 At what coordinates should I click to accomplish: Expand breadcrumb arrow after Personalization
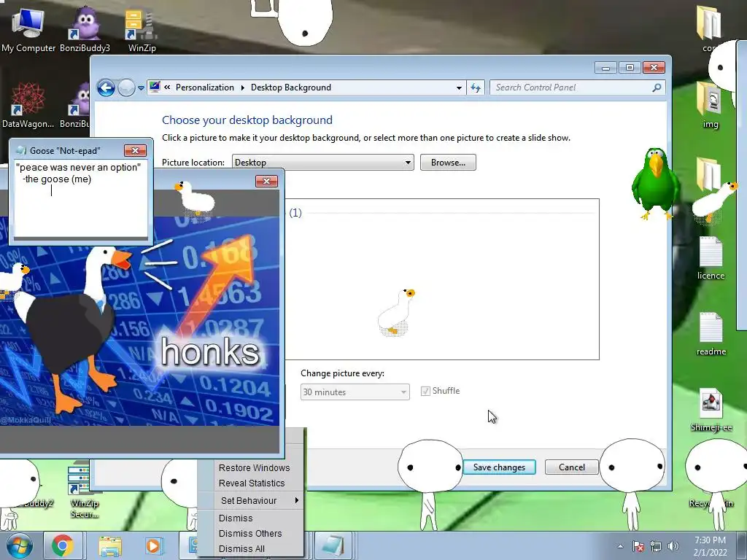(242, 87)
